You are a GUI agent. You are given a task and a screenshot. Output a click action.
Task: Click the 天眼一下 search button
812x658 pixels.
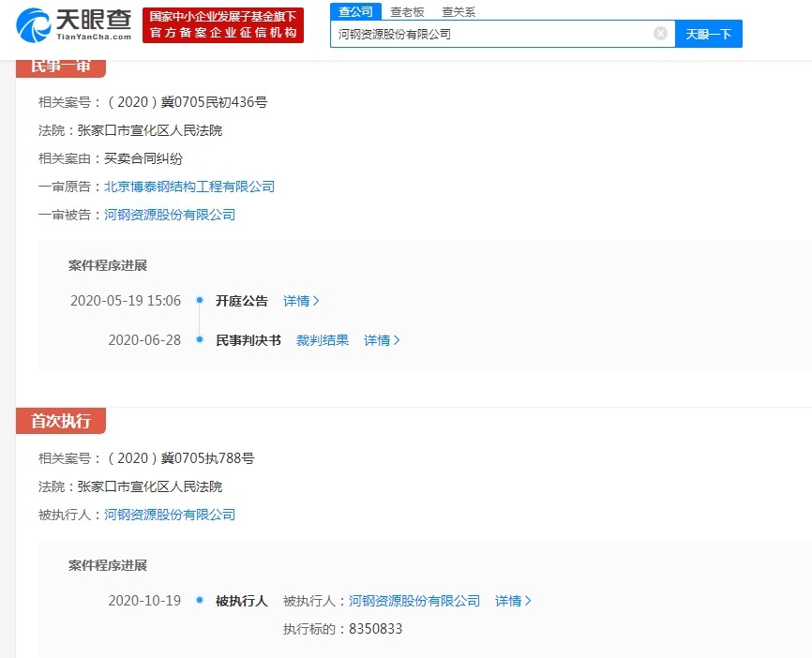(x=709, y=34)
